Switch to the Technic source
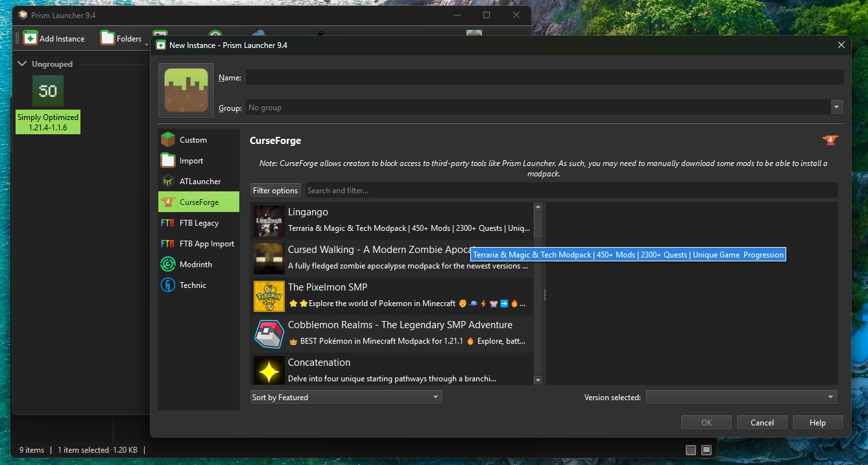The image size is (868, 465). (x=199, y=285)
